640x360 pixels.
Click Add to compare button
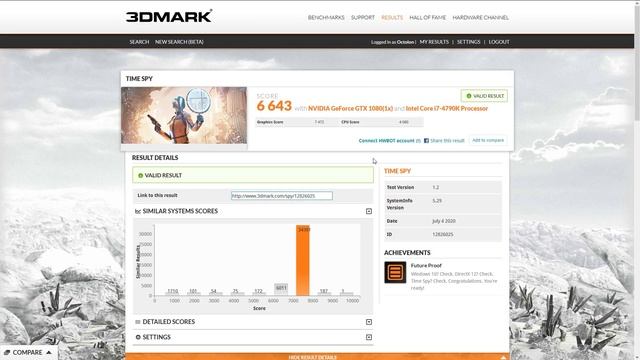488,140
